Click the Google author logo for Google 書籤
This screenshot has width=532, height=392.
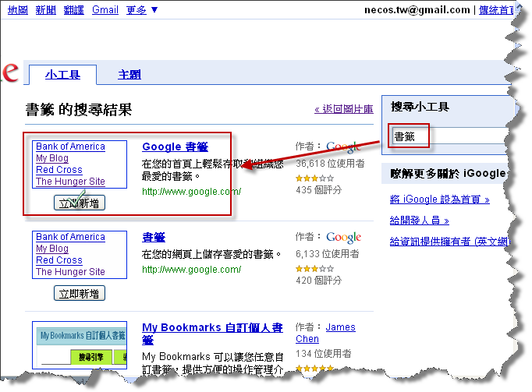[343, 147]
